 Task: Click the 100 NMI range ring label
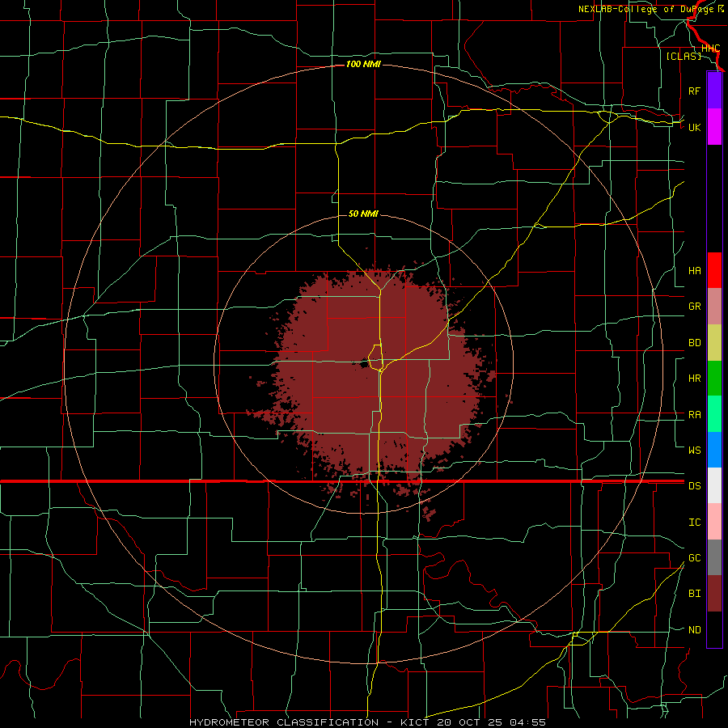[x=363, y=64]
